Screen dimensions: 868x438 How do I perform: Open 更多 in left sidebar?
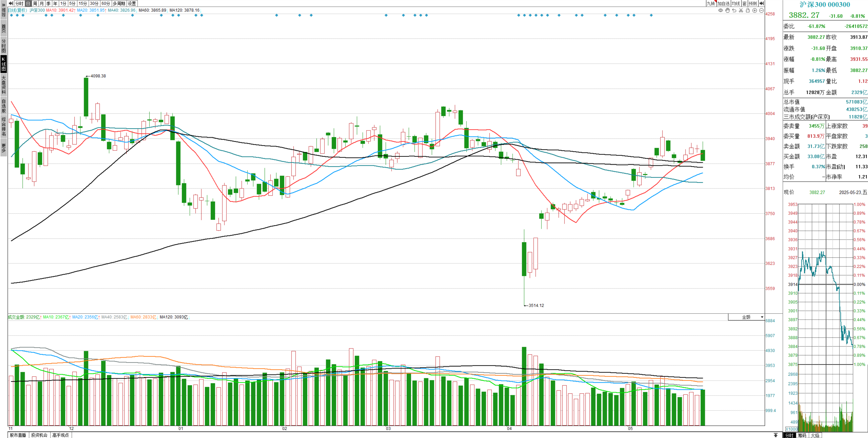click(3, 148)
